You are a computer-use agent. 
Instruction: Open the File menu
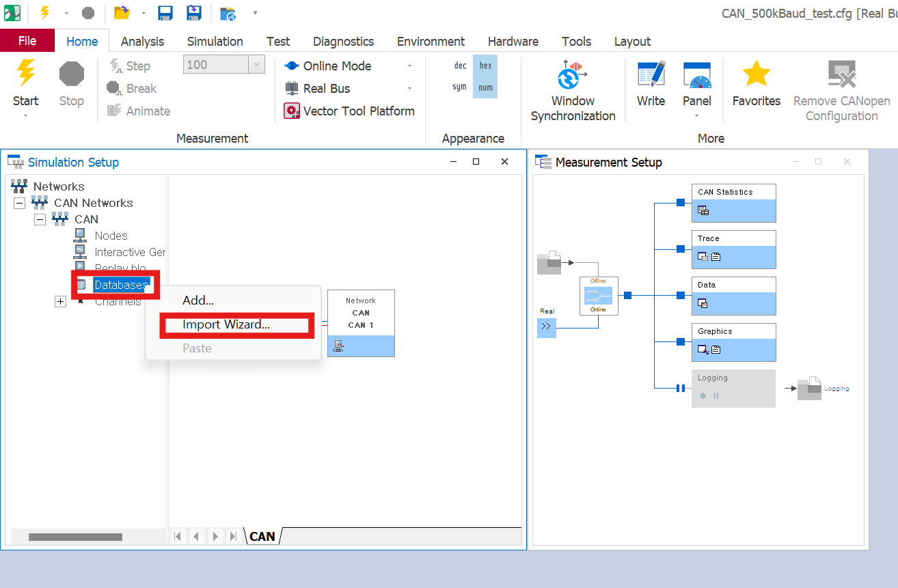(x=27, y=41)
